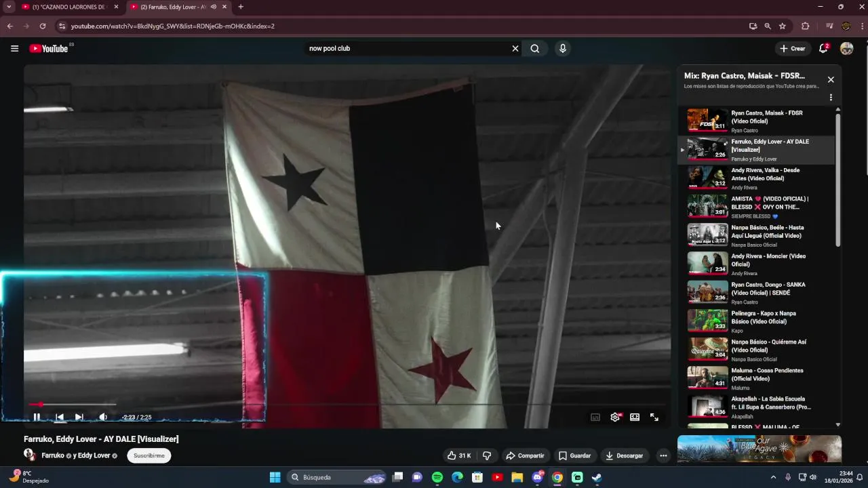Open Discord from taskbar
This screenshot has height=488, width=868.
click(537, 477)
